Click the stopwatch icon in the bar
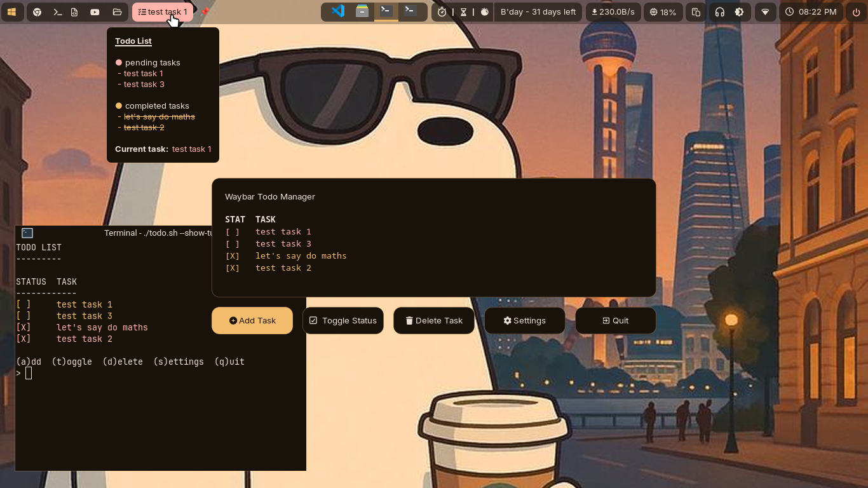Viewport: 868px width, 488px height. (442, 12)
